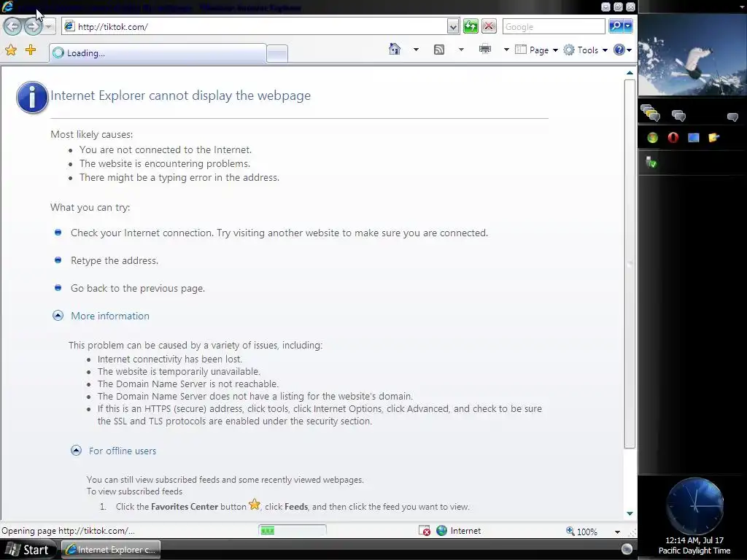
Task: Expand the Feeds dropdown arrow
Action: [x=461, y=50]
